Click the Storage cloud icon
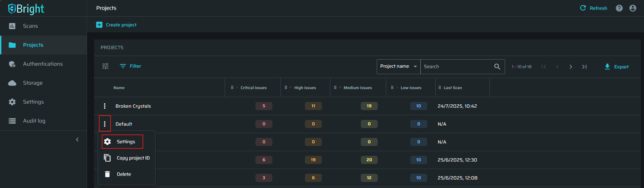The height and width of the screenshot is (188, 644). 12,83
